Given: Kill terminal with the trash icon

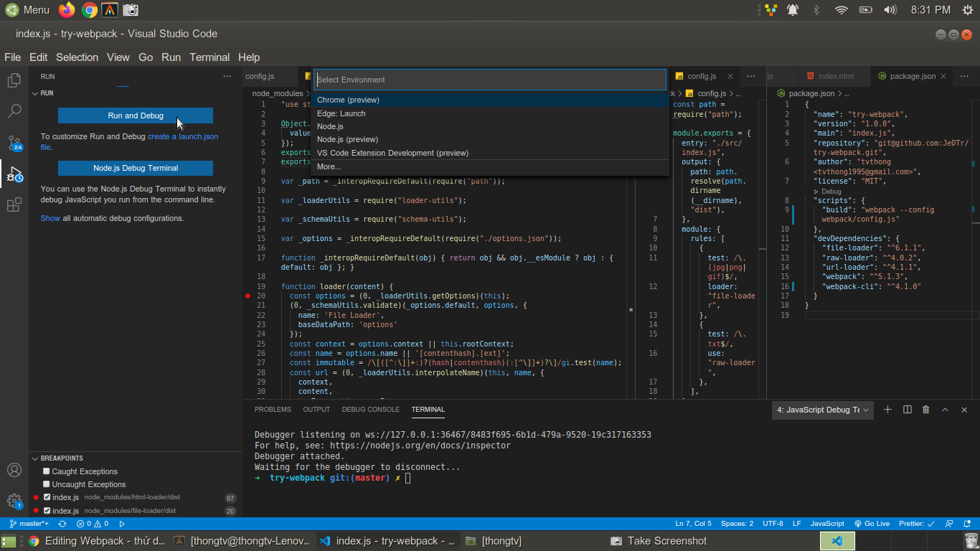Looking at the screenshot, I should 925,410.
